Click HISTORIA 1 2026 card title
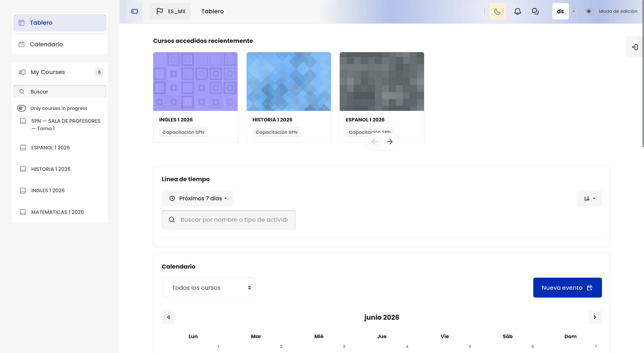Image resolution: width=644 pixels, height=353 pixels. [272, 120]
